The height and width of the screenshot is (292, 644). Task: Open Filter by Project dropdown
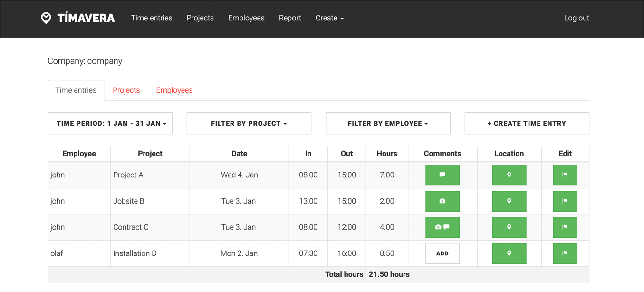coord(249,124)
